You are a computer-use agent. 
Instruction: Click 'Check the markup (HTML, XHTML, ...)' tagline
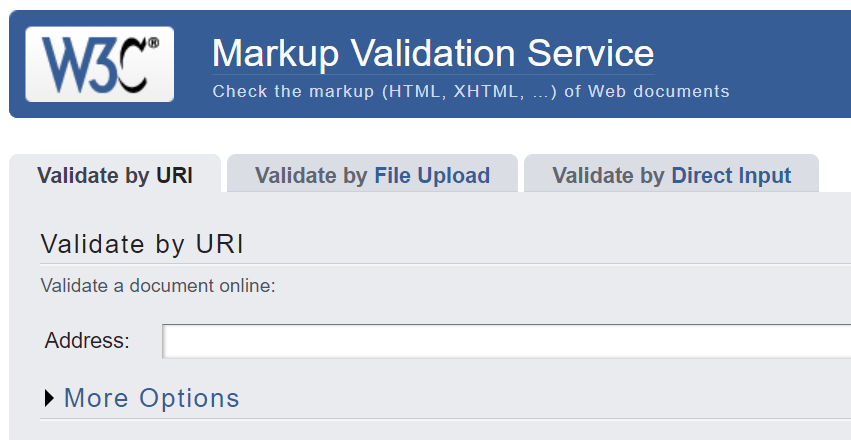(471, 91)
